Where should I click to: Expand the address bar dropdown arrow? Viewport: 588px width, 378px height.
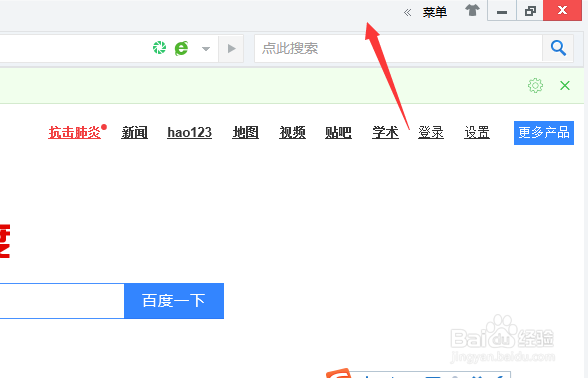[206, 49]
